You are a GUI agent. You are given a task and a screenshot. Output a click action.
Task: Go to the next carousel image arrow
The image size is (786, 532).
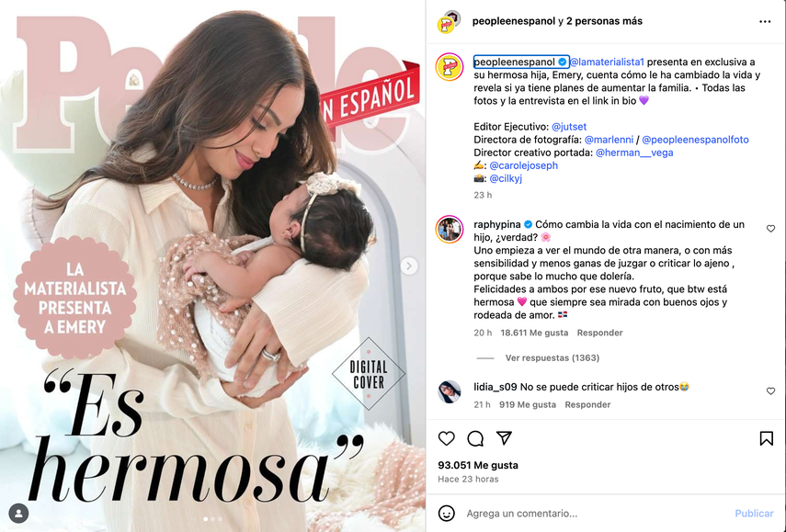(x=409, y=266)
